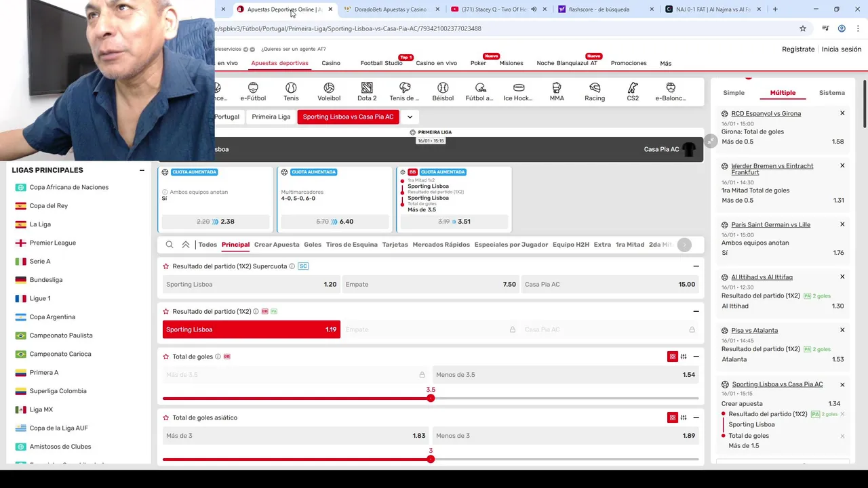Remove Pisa vs Atalanta bet from slip
This screenshot has width=868, height=488.
pos(842,330)
